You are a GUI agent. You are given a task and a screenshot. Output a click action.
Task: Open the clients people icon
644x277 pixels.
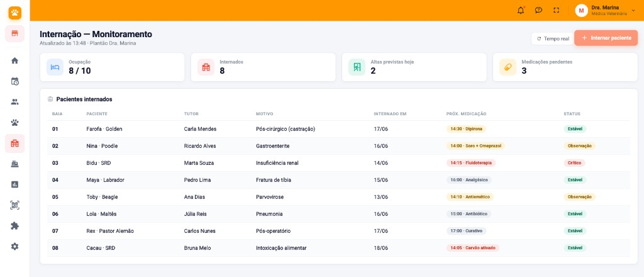15,102
